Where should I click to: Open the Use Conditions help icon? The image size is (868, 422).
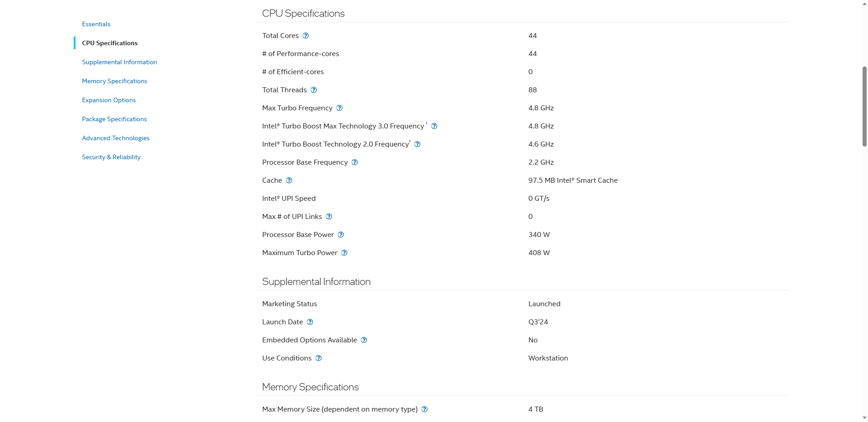click(319, 358)
